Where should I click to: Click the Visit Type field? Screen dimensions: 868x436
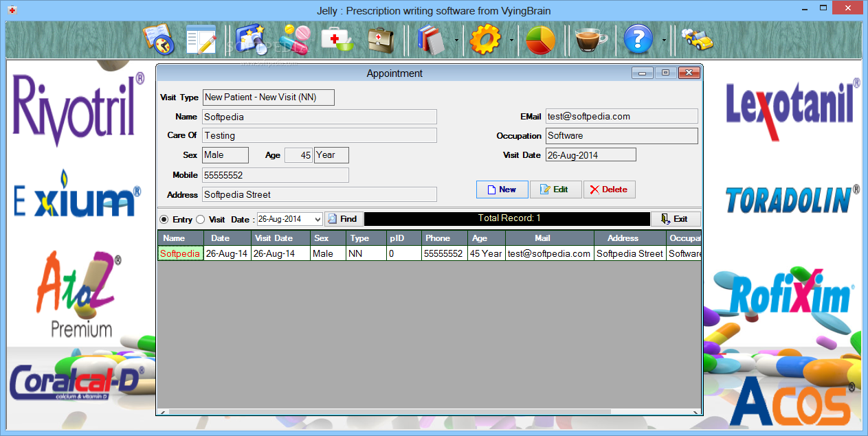268,97
